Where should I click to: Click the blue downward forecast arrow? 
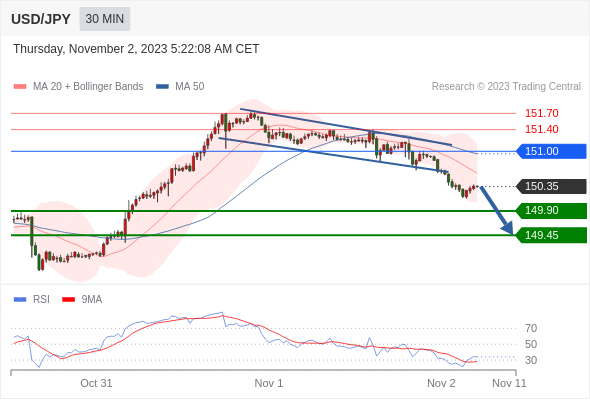(x=497, y=210)
